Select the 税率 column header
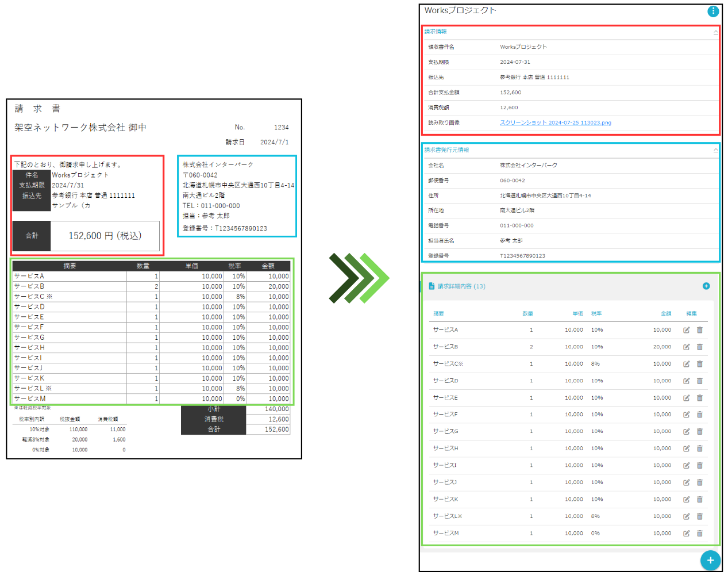 596,313
